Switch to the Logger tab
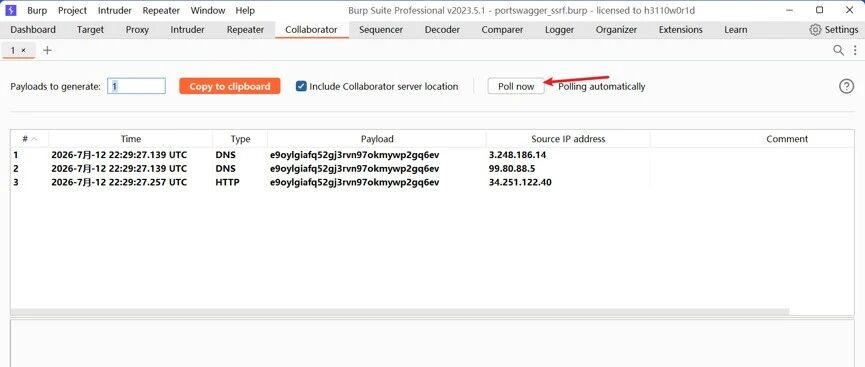This screenshot has width=865, height=367. 559,30
